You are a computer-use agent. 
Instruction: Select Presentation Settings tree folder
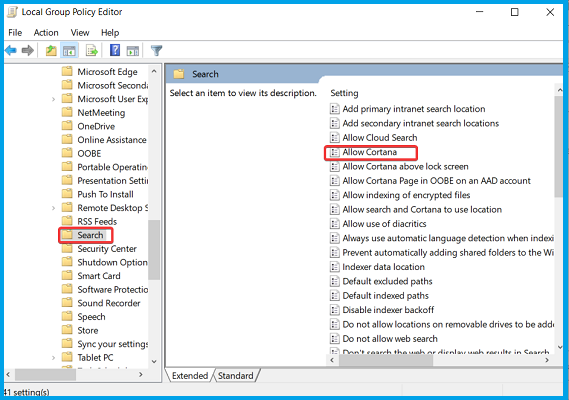[112, 180]
